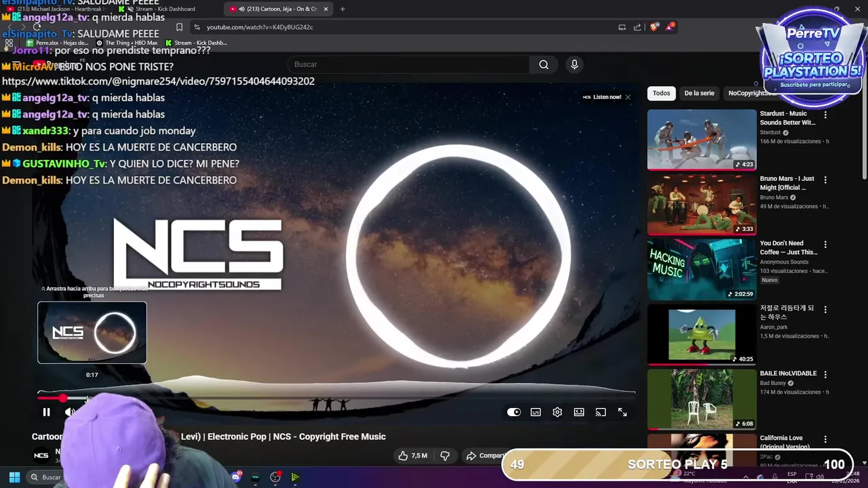This screenshot has width=868, height=488.
Task: Open options menu for BAILE INoLVIDABLE
Action: coord(825,374)
